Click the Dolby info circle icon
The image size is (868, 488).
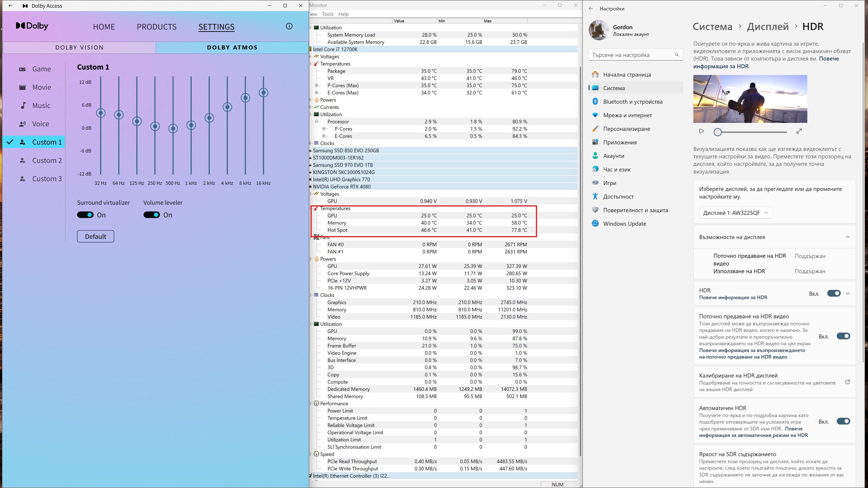(289, 26)
